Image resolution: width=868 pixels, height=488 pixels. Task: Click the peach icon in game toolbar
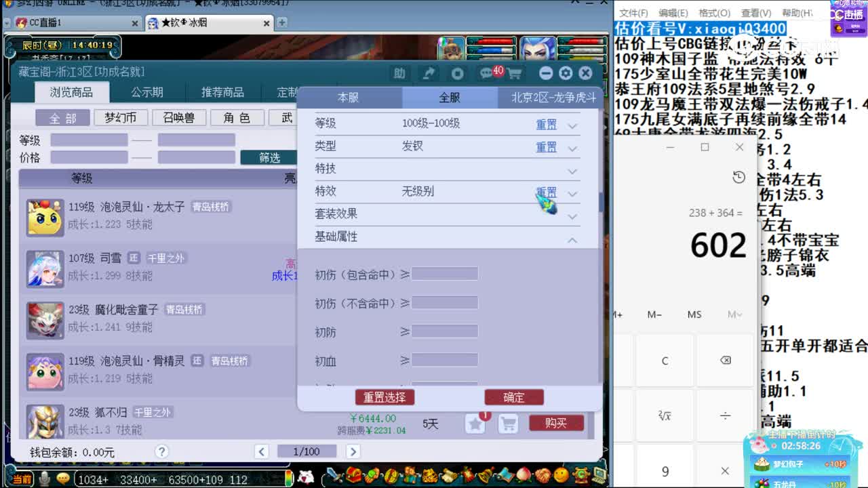pyautogui.click(x=524, y=476)
